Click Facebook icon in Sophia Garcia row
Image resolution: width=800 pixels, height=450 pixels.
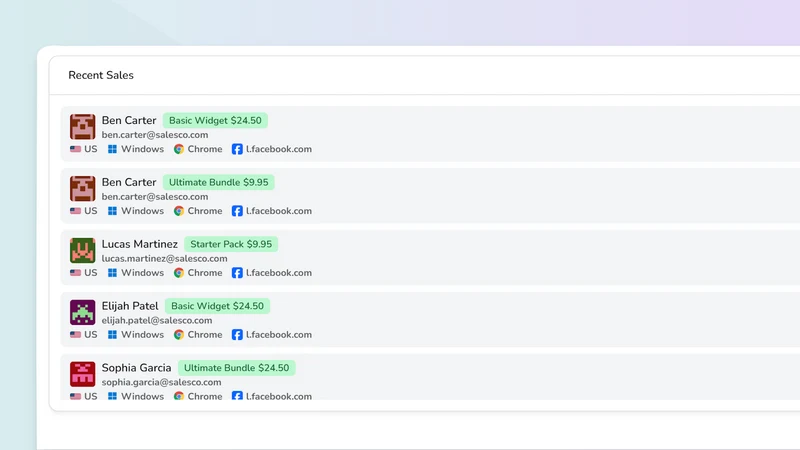point(237,395)
